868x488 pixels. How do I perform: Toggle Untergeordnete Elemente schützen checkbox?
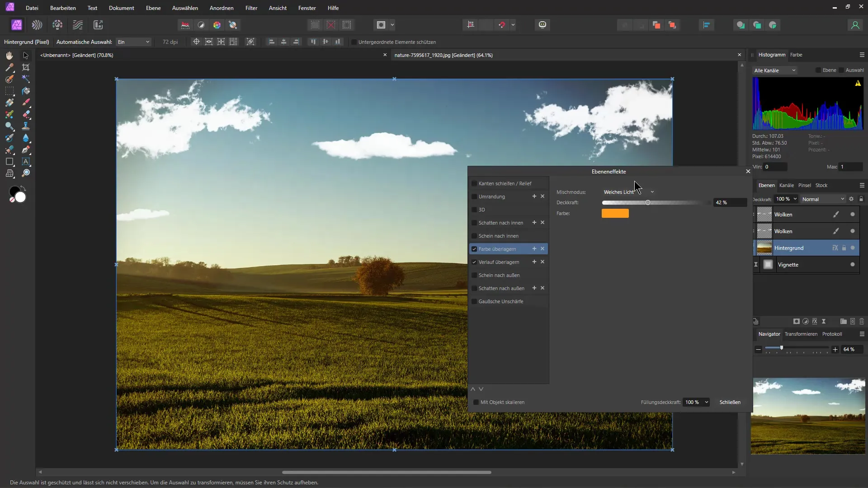354,42
